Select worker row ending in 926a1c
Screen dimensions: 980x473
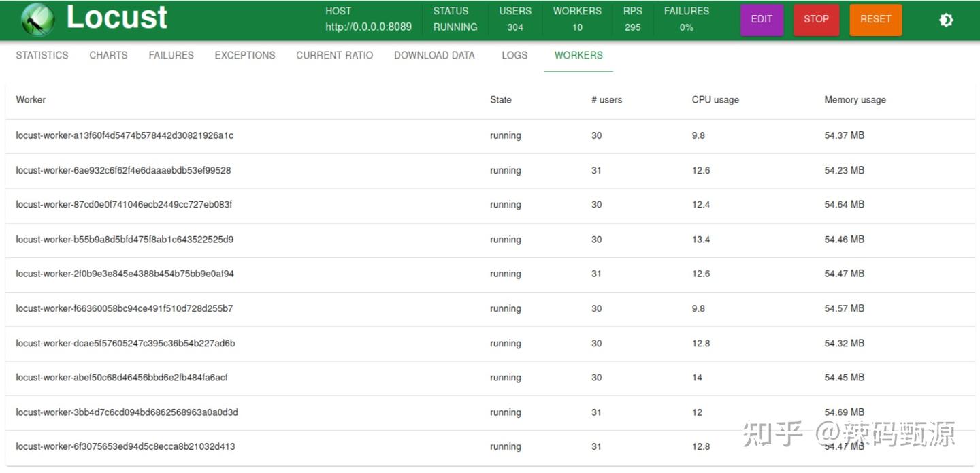[x=125, y=135]
